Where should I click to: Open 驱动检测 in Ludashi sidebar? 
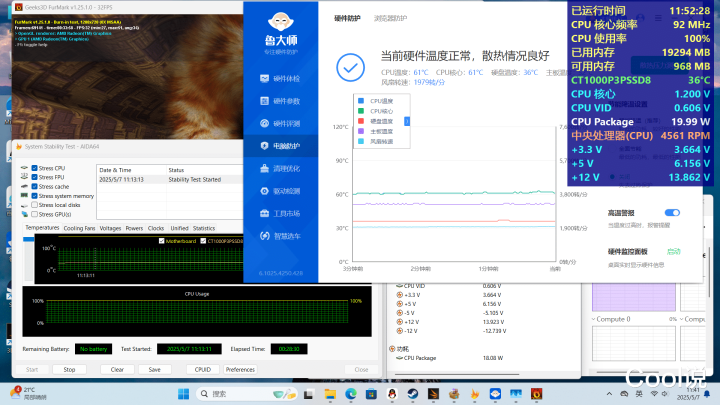point(280,191)
